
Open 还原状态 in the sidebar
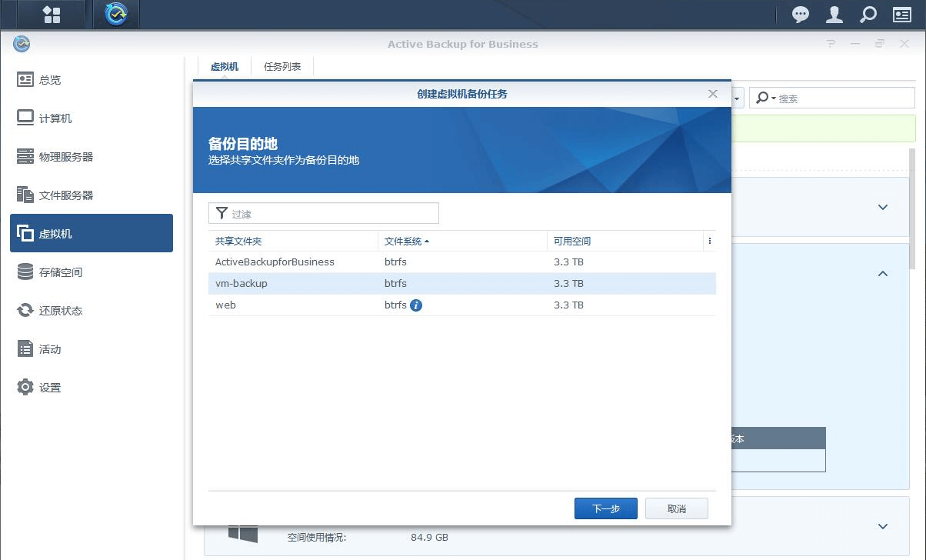pyautogui.click(x=60, y=311)
